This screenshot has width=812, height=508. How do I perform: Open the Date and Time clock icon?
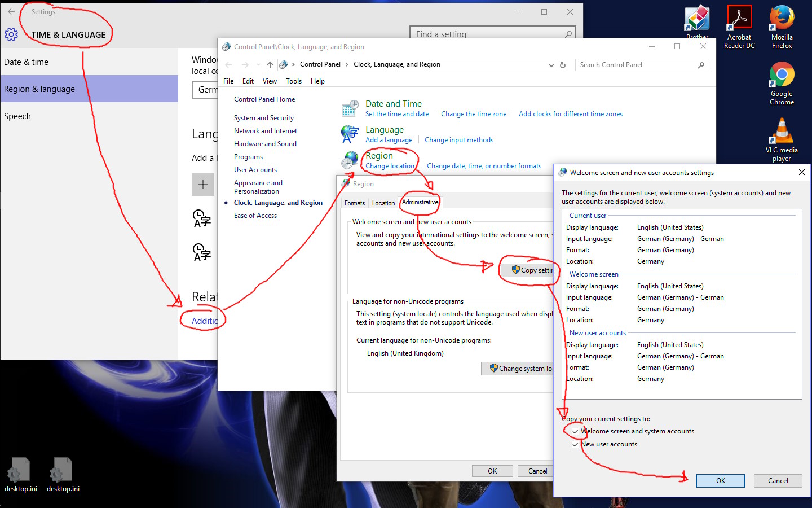(x=350, y=108)
